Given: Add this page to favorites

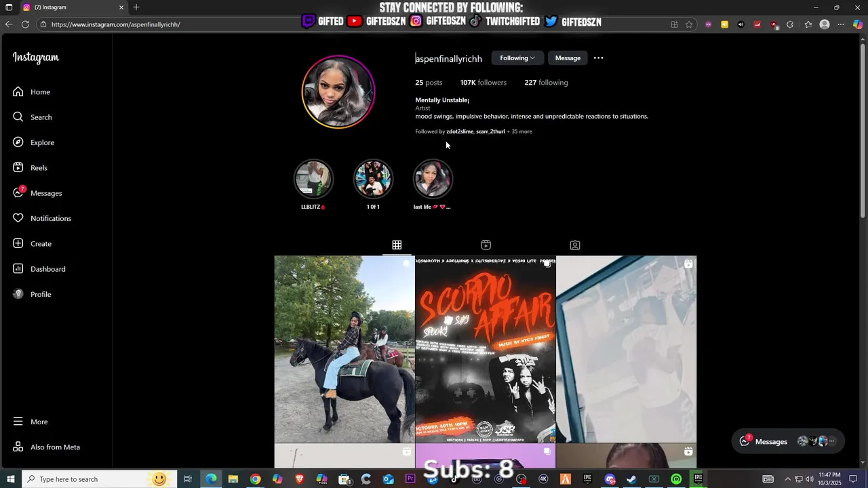Looking at the screenshot, I should [689, 24].
